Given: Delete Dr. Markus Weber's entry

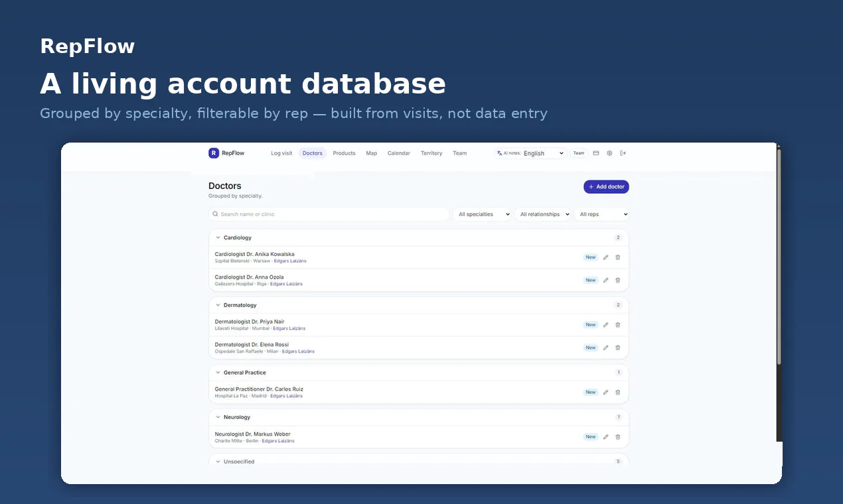Looking at the screenshot, I should [617, 437].
